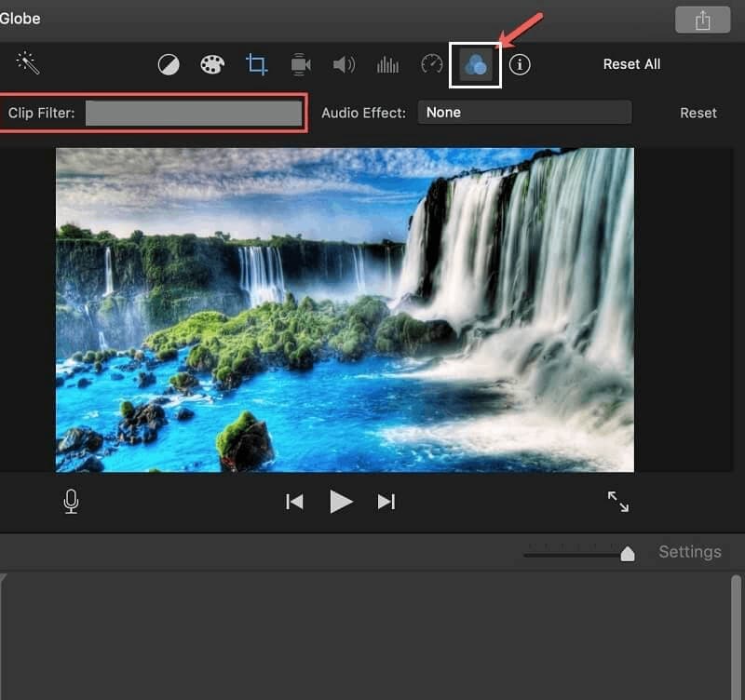The image size is (745, 700).
Task: Start voiceover recording with the microphone icon
Action: [70, 502]
